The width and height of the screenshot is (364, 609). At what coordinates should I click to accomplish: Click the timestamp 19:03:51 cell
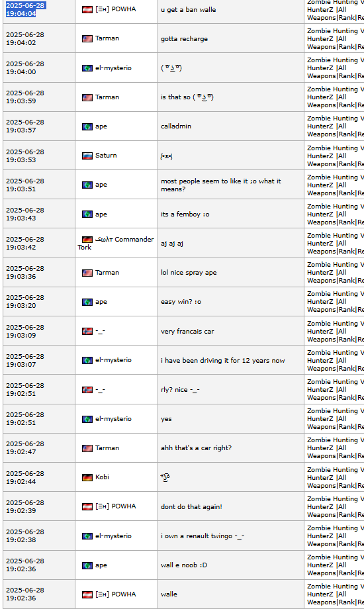click(x=39, y=185)
